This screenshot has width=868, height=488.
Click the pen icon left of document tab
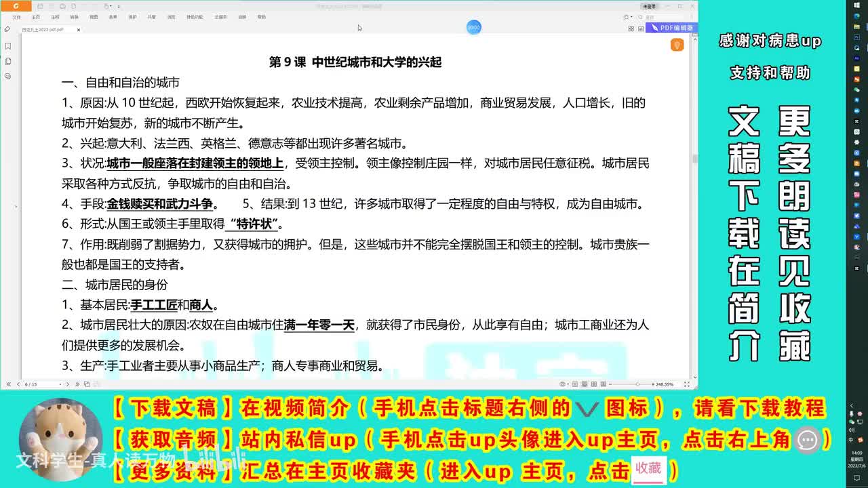point(7,29)
